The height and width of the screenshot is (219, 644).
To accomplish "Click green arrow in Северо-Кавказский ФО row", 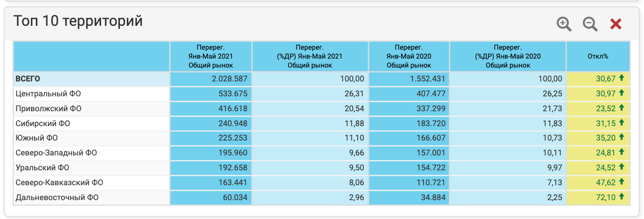I will 621,183.
